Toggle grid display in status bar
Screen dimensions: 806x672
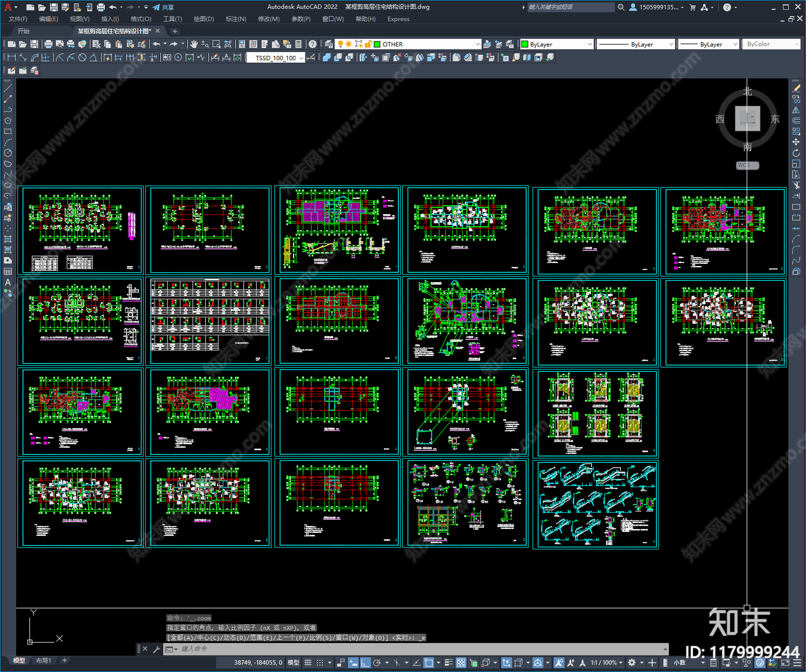point(308,662)
